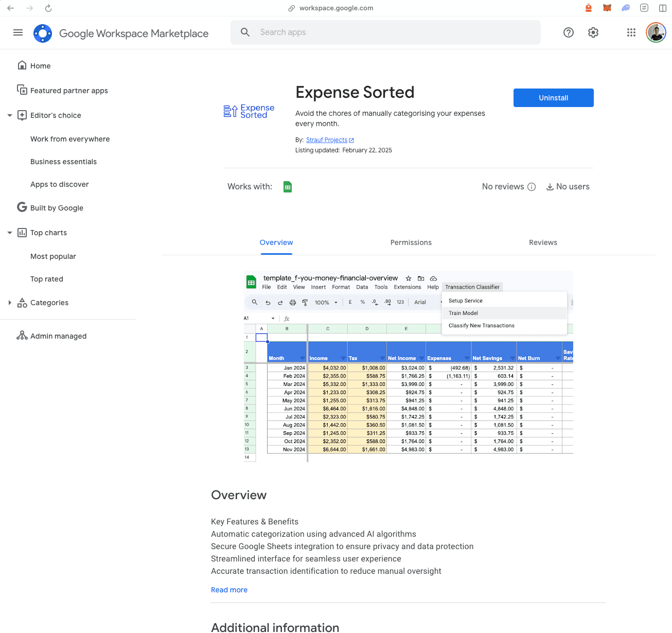Click Read more under Overview
Viewport: 672px width, 633px height.
coord(229,590)
